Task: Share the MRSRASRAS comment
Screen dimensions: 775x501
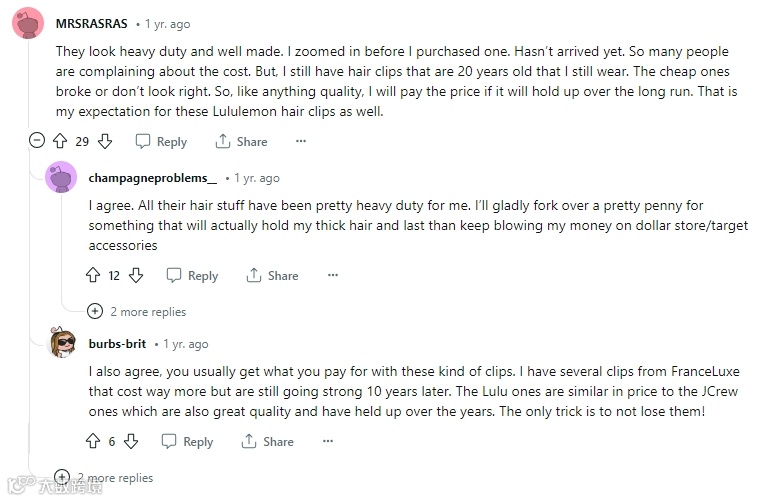Action: 241,141
